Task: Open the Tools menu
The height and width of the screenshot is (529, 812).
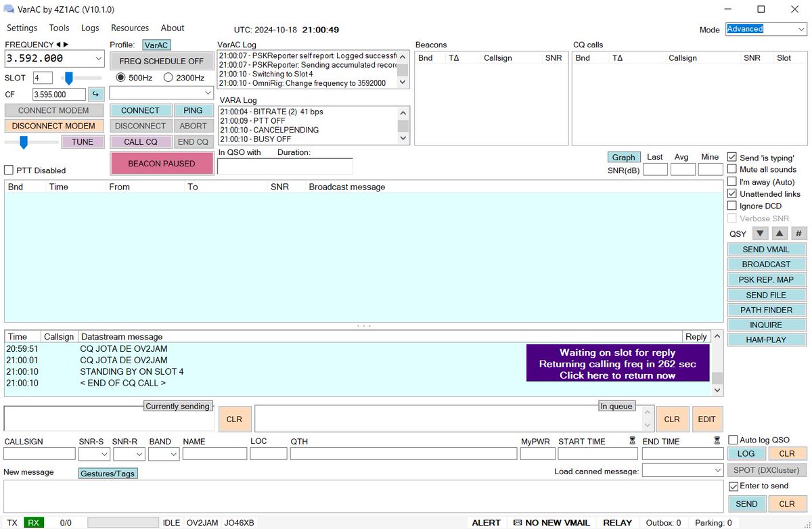Action: 59,28
